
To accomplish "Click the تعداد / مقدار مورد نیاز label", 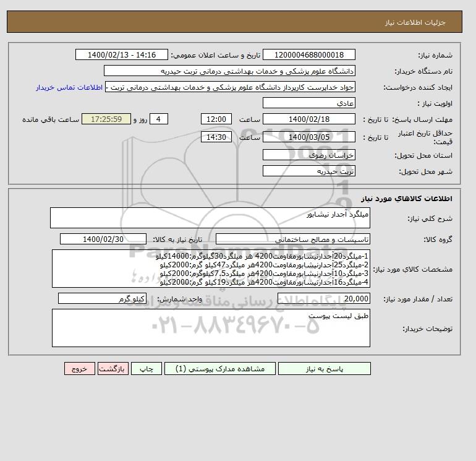I will point(418,299).
